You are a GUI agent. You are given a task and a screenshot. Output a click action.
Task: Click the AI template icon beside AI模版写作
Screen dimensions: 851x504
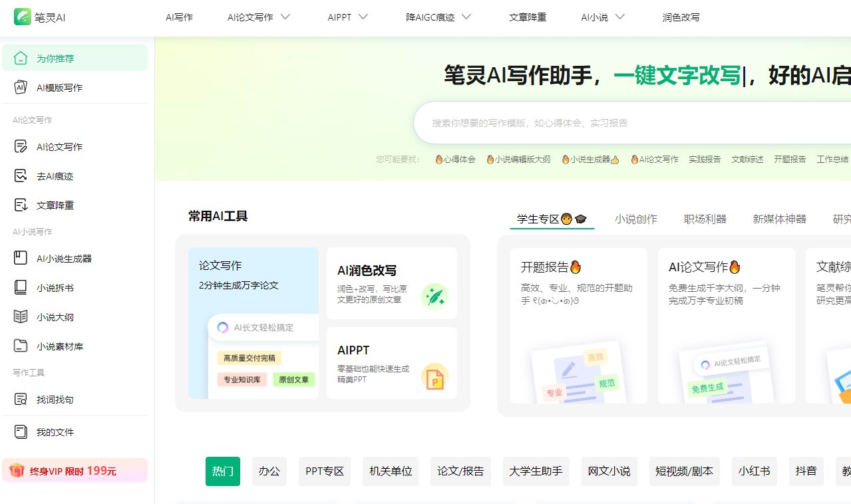[x=21, y=87]
